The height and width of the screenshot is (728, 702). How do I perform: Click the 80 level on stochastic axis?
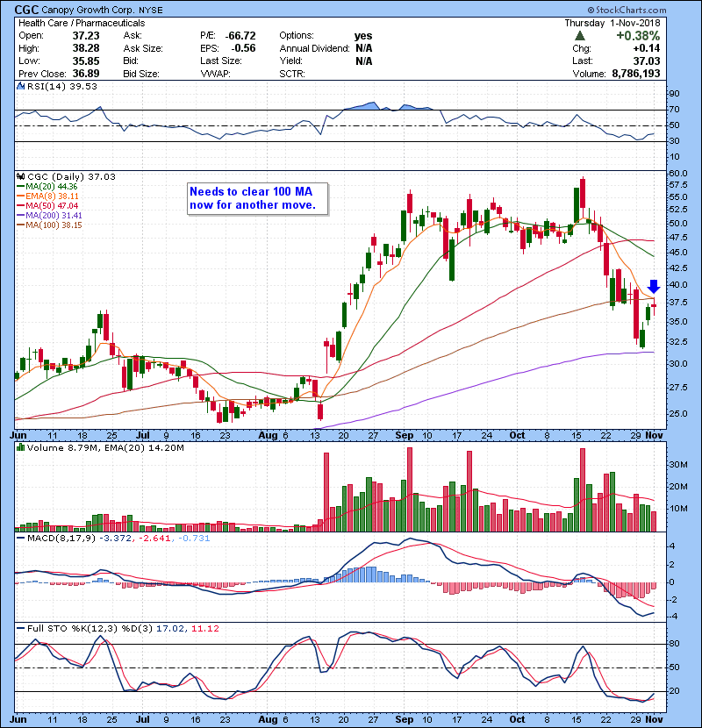coord(674,644)
